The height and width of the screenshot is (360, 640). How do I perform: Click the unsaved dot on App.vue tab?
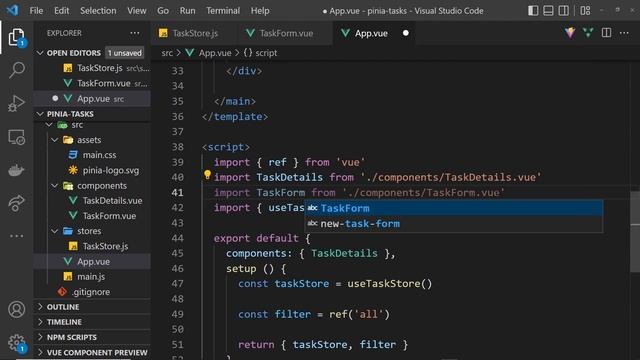pyautogui.click(x=405, y=33)
